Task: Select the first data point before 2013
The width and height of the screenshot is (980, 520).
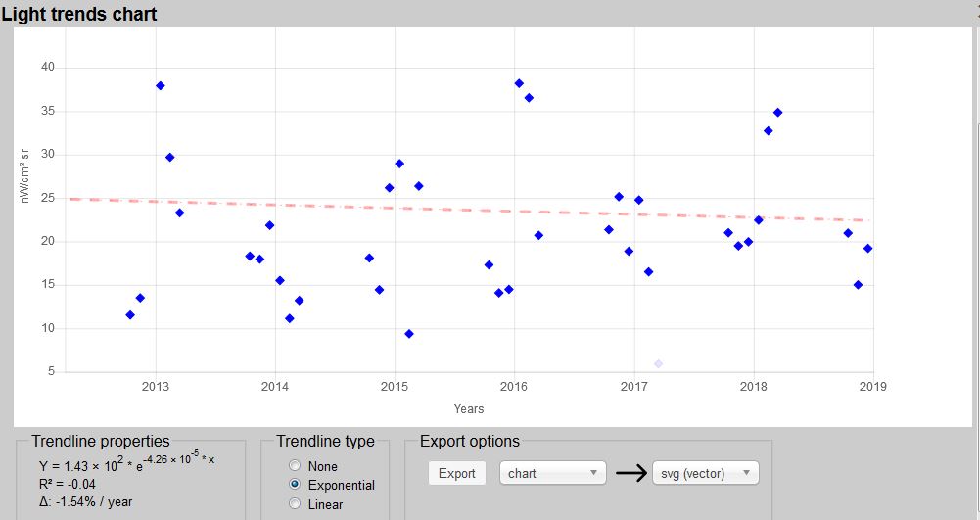Action: tap(130, 315)
